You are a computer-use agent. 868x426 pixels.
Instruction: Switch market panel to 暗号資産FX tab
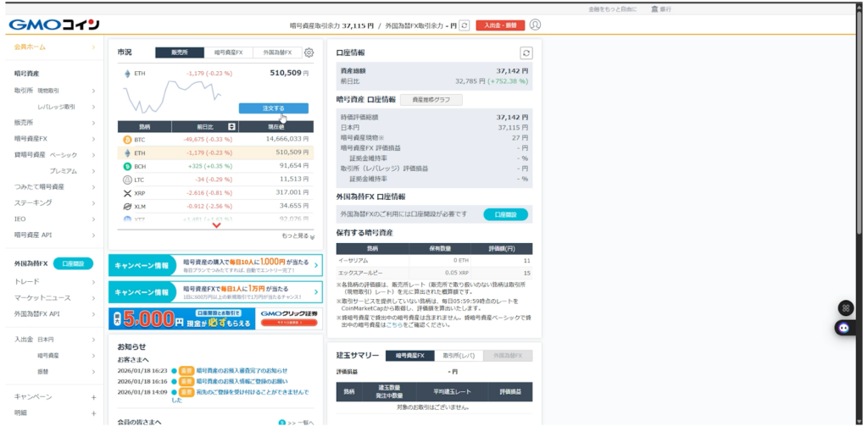coord(229,53)
